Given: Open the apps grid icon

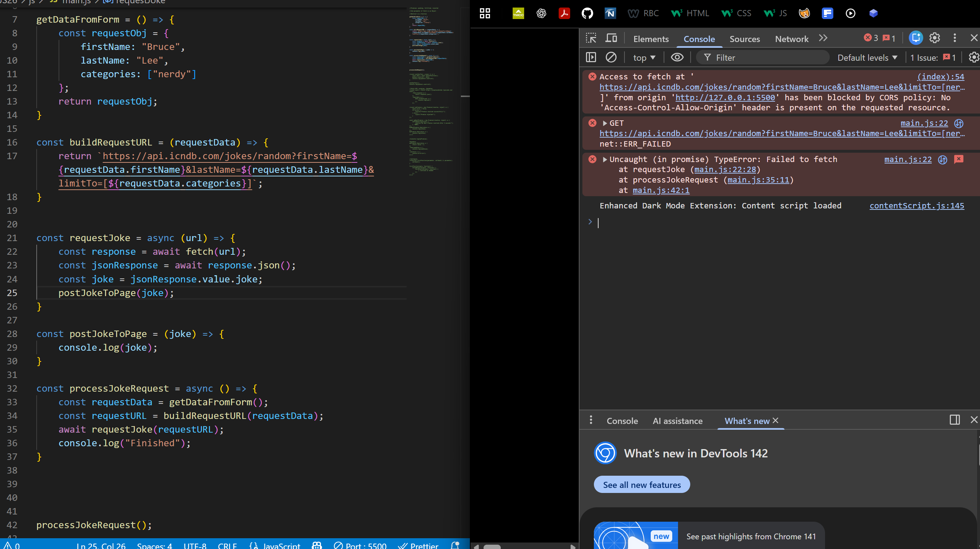Looking at the screenshot, I should point(485,14).
